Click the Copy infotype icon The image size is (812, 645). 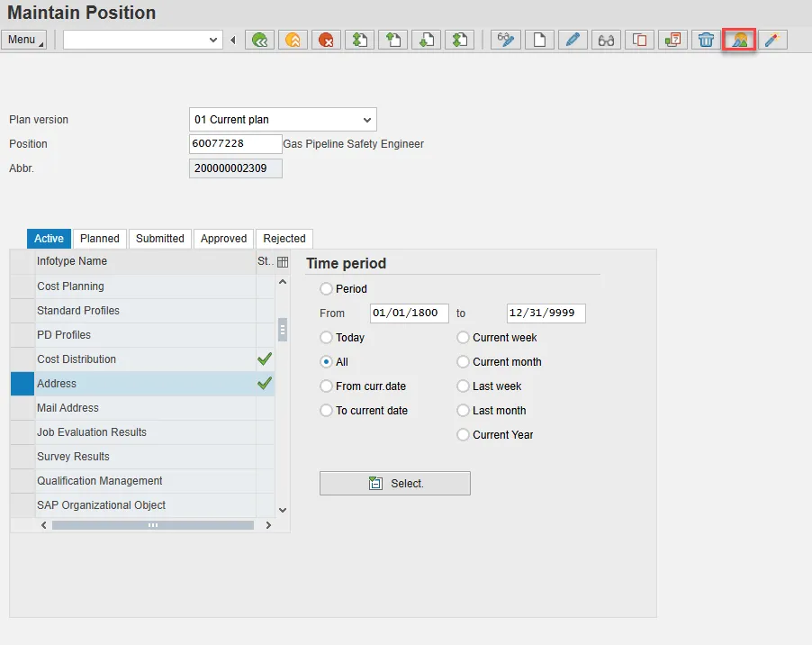click(639, 40)
